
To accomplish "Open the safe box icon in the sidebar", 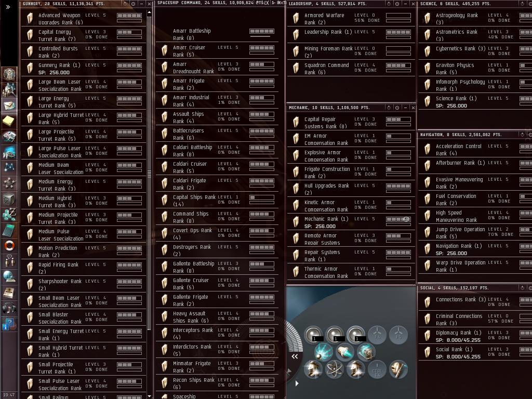I will pos(9,199).
